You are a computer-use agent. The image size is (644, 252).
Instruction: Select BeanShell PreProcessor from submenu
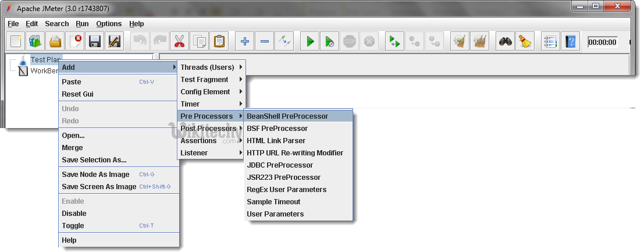coord(287,116)
